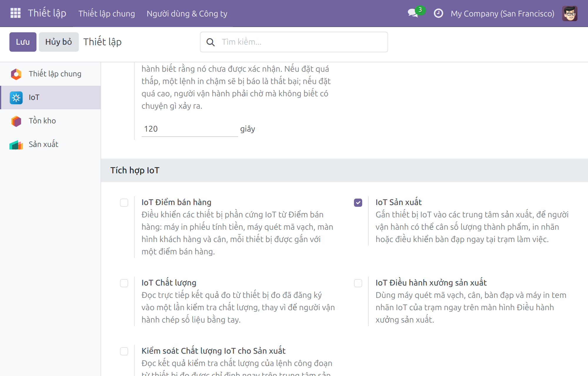The width and height of the screenshot is (588, 376).
Task: Open the apps grid menu icon
Action: 15,13
